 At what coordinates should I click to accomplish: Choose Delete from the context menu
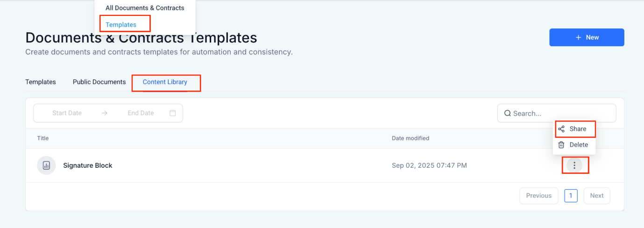[x=579, y=145]
